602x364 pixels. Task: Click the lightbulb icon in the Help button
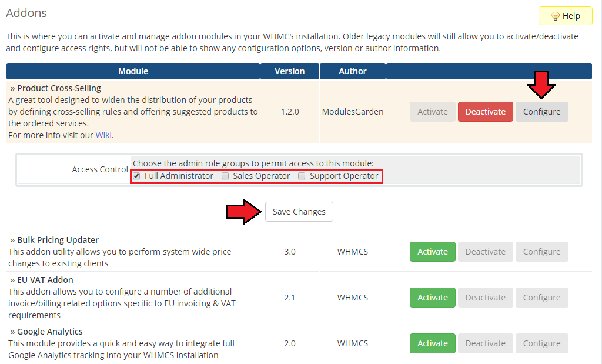point(555,16)
